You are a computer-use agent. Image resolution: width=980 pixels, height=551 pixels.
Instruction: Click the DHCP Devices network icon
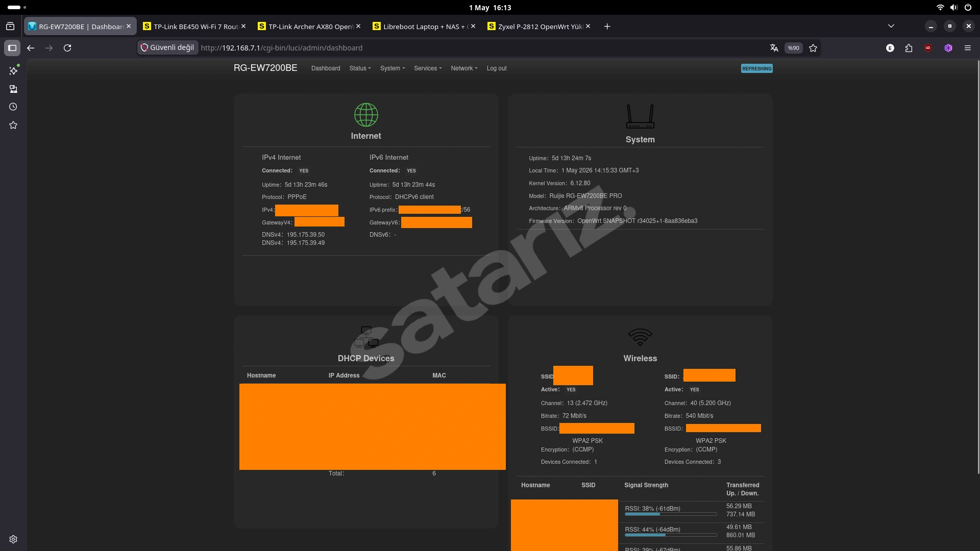[x=366, y=337]
